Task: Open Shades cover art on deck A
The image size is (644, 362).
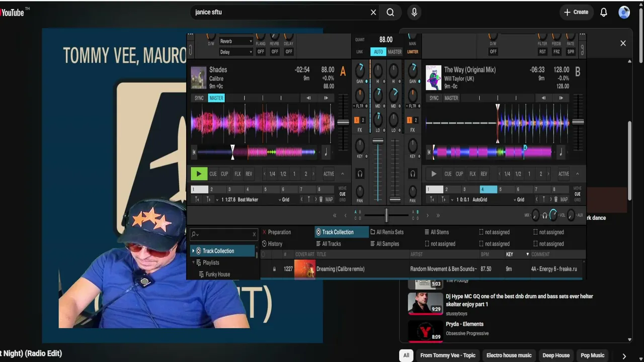Action: click(x=199, y=78)
